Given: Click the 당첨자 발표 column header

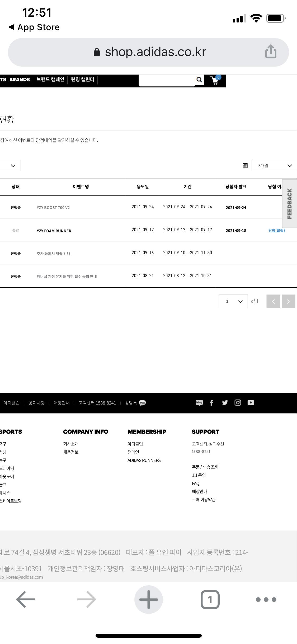Looking at the screenshot, I should pyautogui.click(x=236, y=187).
